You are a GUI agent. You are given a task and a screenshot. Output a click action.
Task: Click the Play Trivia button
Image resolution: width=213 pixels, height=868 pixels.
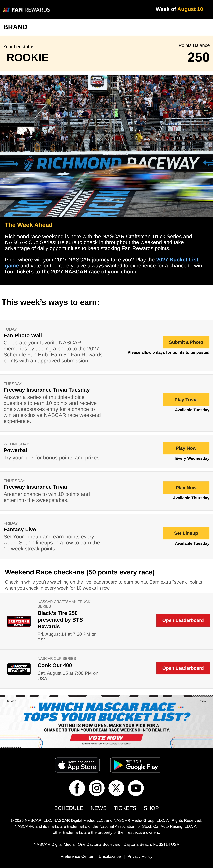click(x=186, y=400)
